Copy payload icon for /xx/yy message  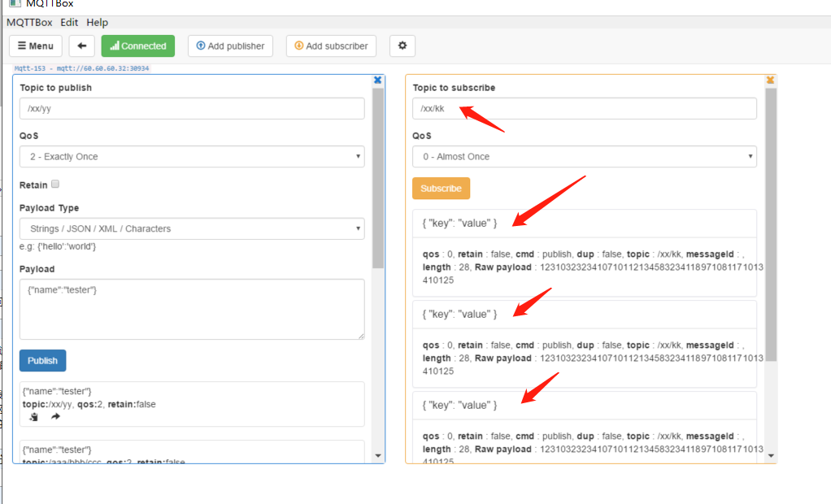34,417
